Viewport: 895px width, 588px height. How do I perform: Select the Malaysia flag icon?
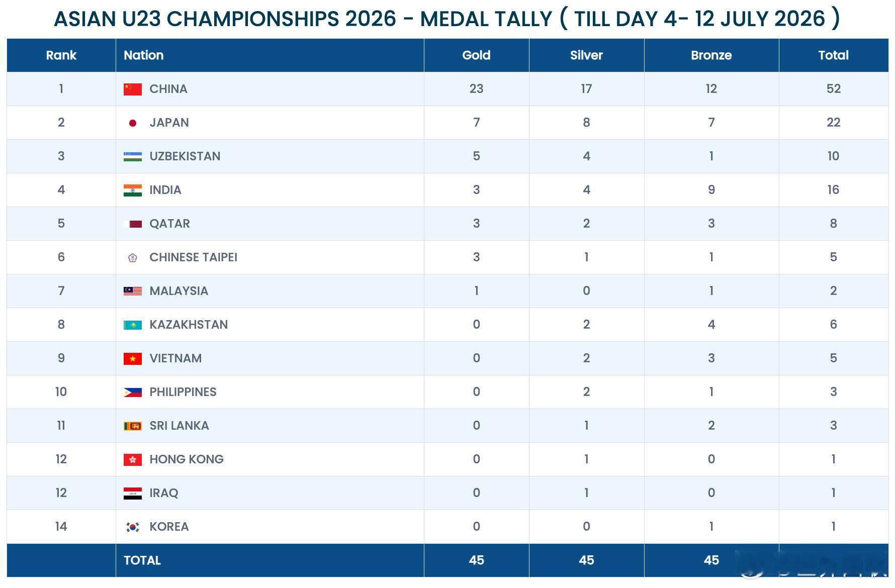click(x=133, y=291)
